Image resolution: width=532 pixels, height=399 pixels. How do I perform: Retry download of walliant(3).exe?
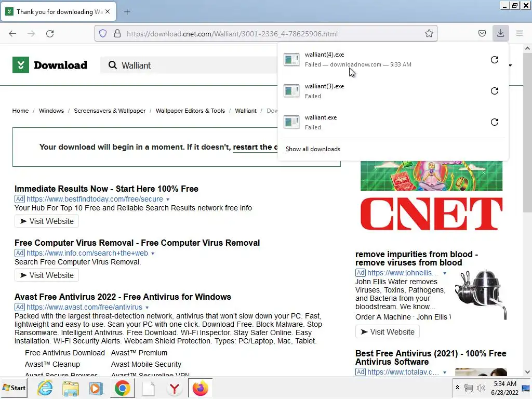495,91
